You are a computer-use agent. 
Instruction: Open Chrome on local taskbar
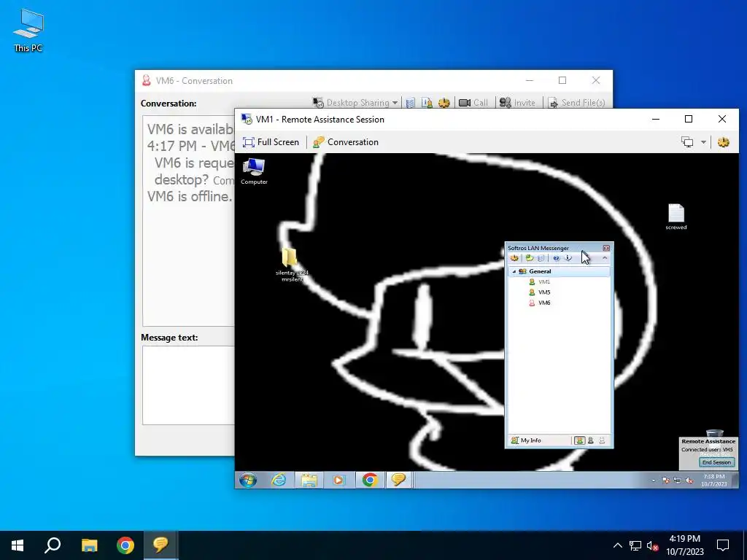(x=125, y=545)
